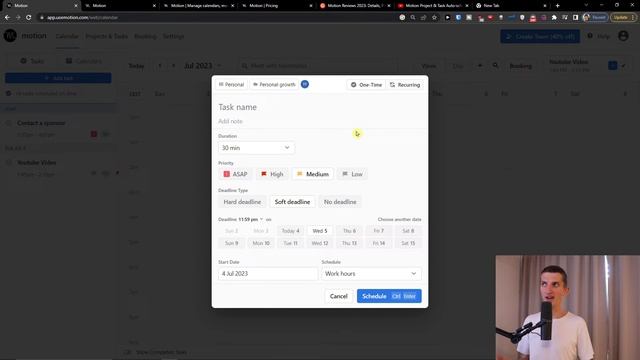Switch to the sidebar Calendars tab
Screen dimensions: 640x360
(x=84, y=61)
